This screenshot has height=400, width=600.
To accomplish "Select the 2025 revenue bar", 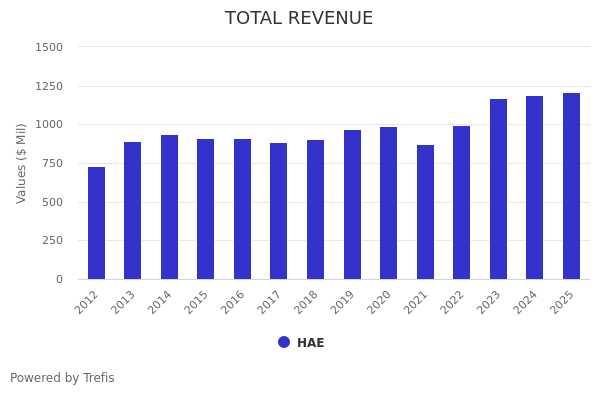I will coord(571,186).
